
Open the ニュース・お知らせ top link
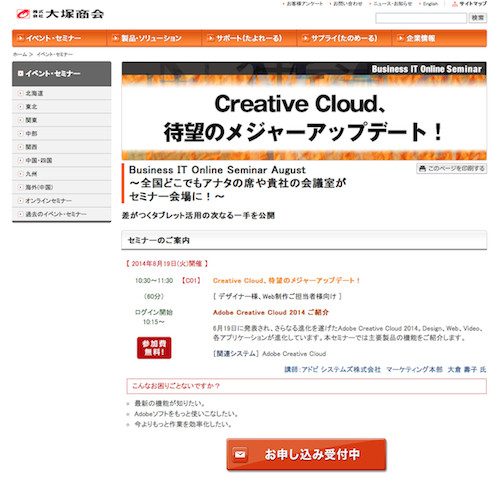coord(392,4)
